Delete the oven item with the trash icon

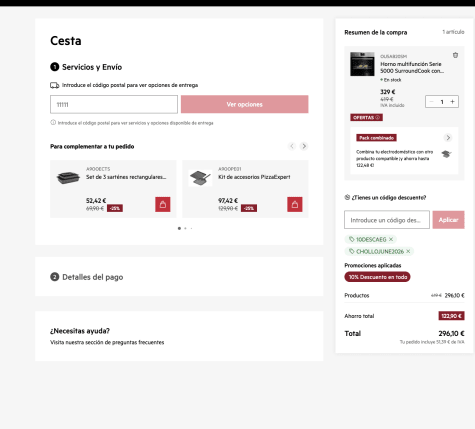pyautogui.click(x=455, y=55)
